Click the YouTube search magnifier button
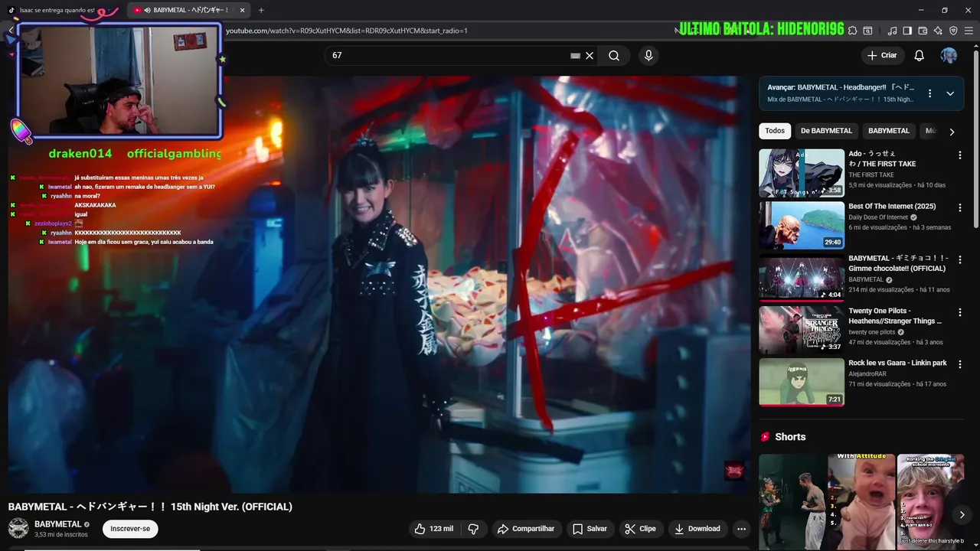 click(614, 56)
